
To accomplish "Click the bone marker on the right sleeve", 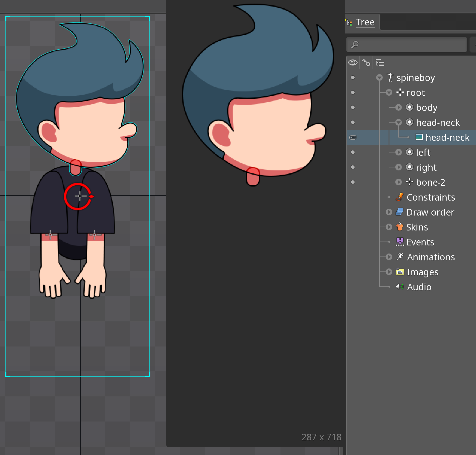I will click(x=94, y=235).
